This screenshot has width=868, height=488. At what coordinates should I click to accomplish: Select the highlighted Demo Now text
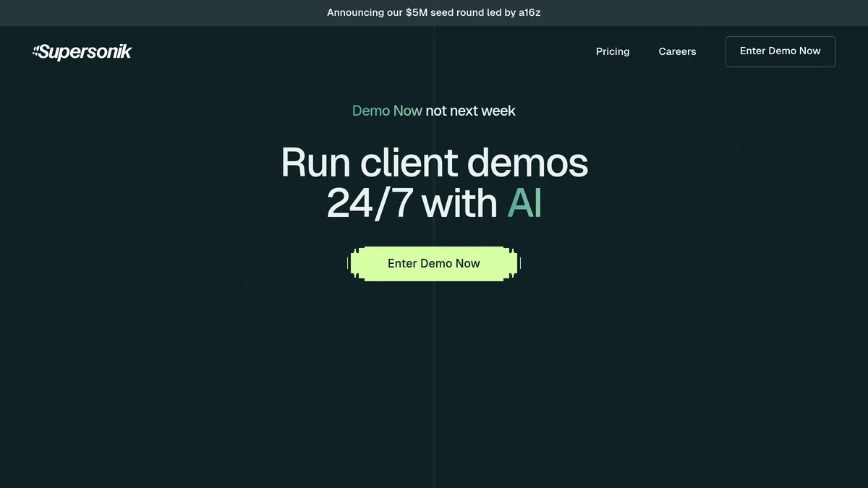click(386, 111)
